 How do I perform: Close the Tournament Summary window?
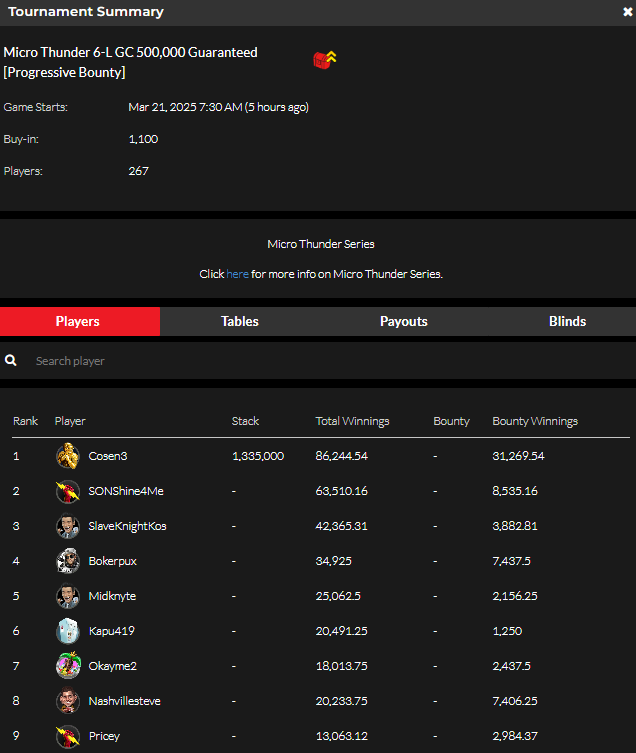(x=627, y=12)
